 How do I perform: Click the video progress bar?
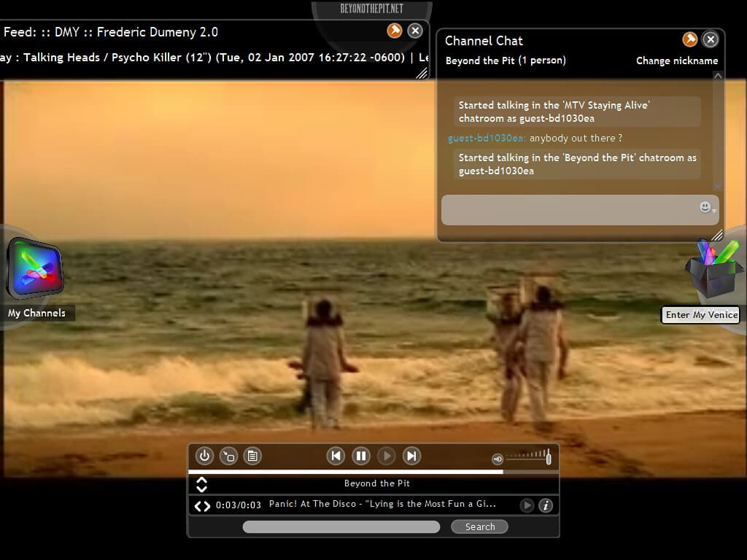373,472
